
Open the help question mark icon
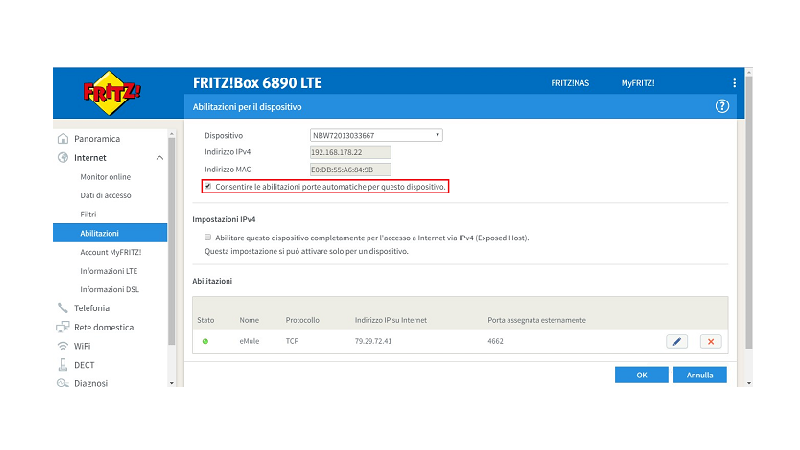(x=722, y=106)
